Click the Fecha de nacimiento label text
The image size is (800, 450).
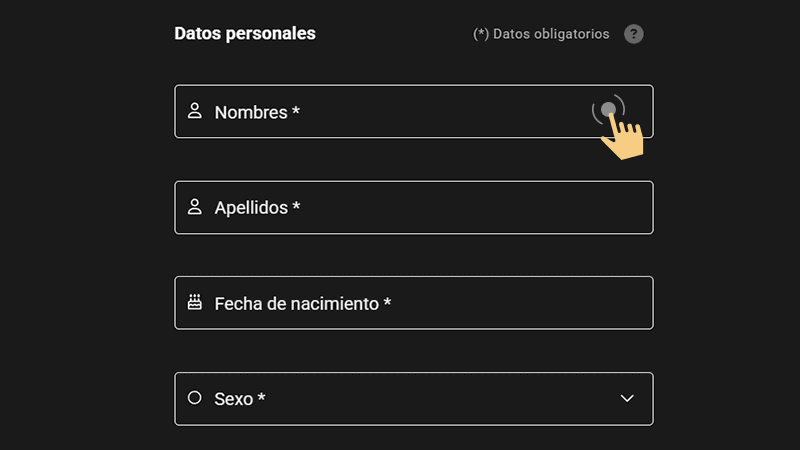(x=297, y=303)
